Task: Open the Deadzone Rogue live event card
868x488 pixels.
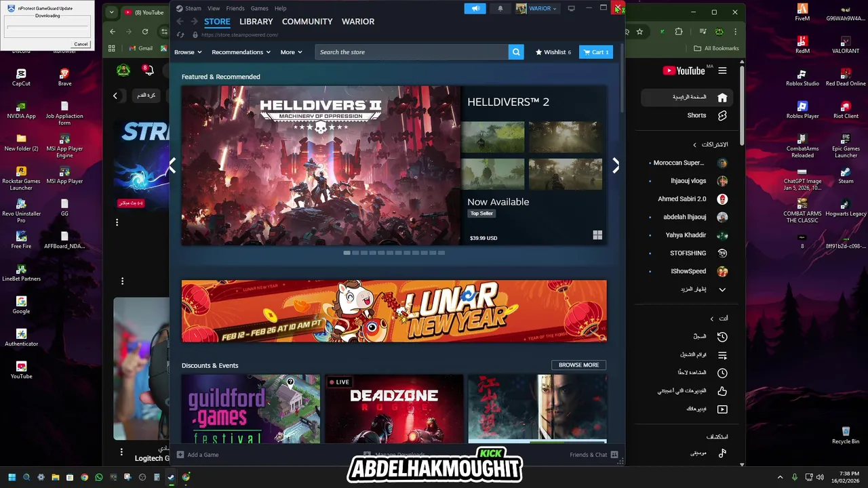Action: click(x=394, y=409)
